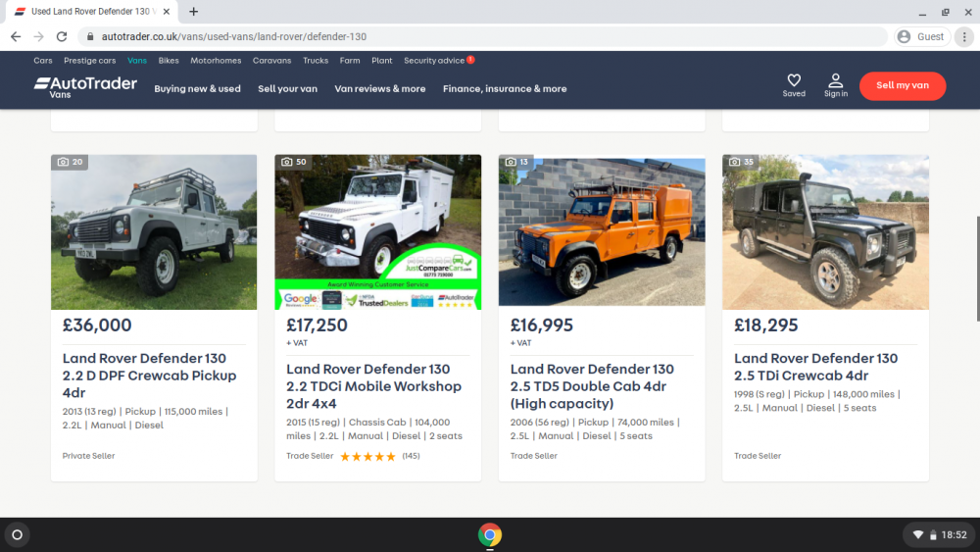Open Chrome three-dot menu
The width and height of the screenshot is (980, 552).
tap(964, 37)
